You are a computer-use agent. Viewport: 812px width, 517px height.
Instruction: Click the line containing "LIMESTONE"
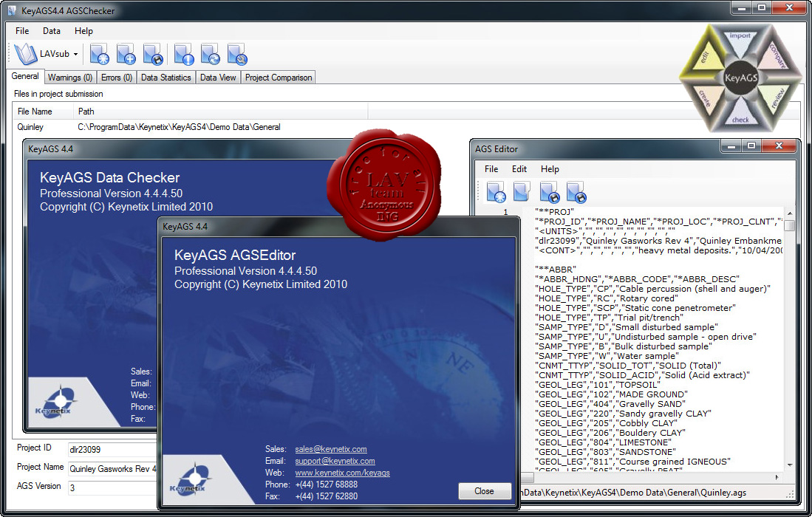tap(604, 442)
